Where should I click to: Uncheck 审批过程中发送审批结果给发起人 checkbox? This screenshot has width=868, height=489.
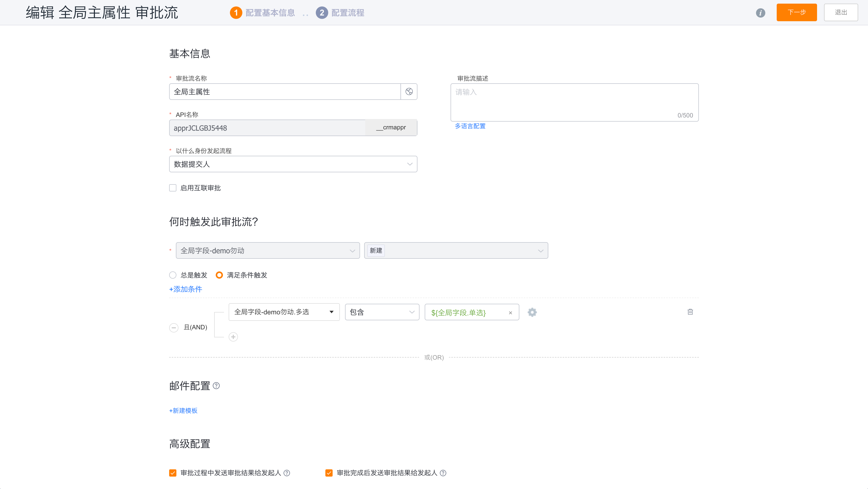(x=173, y=473)
